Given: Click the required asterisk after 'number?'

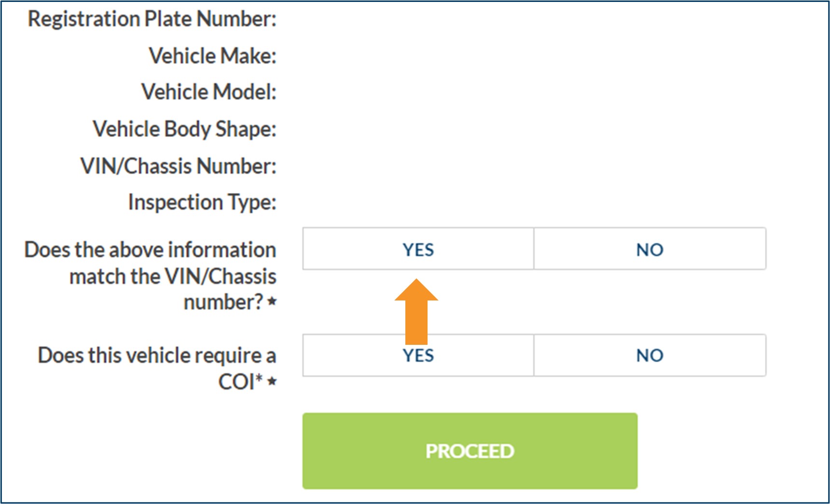Looking at the screenshot, I should (x=272, y=302).
